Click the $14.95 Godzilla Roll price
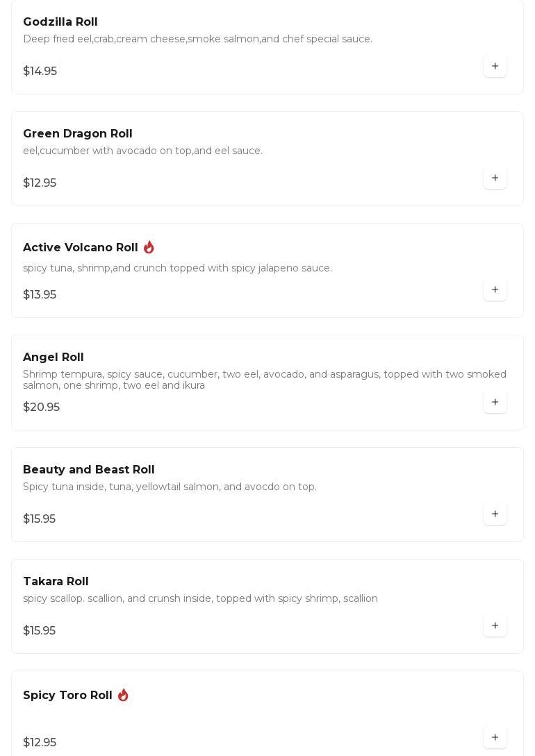This screenshot has width=535, height=756. [x=40, y=72]
